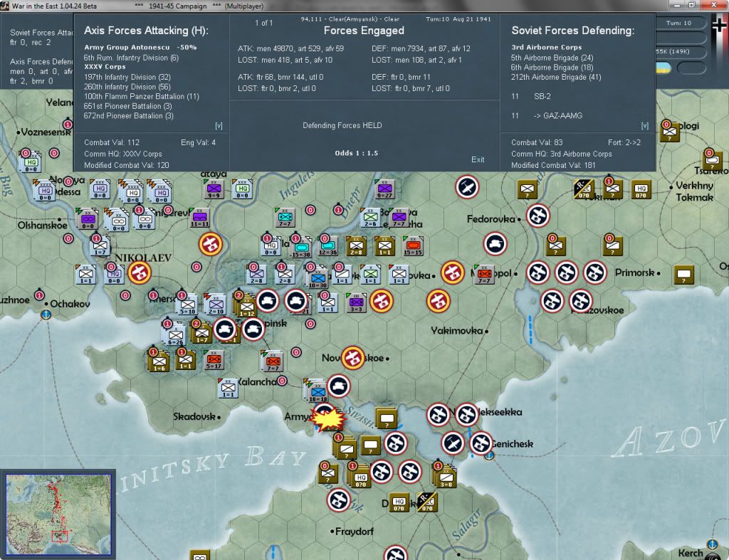This screenshot has height=560, width=729.
Task: Click the port anchor icon at Ochakov
Action: (46, 315)
